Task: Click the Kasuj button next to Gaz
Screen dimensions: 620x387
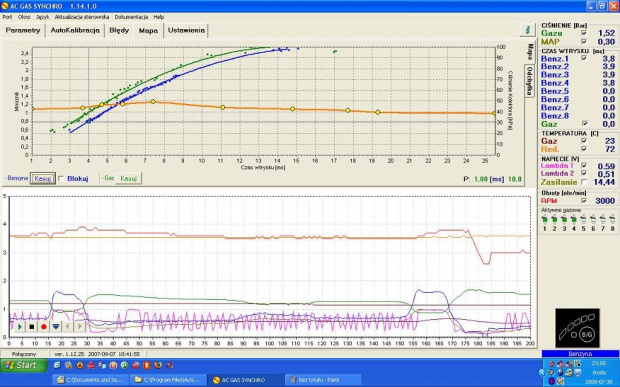Action: pos(128,179)
